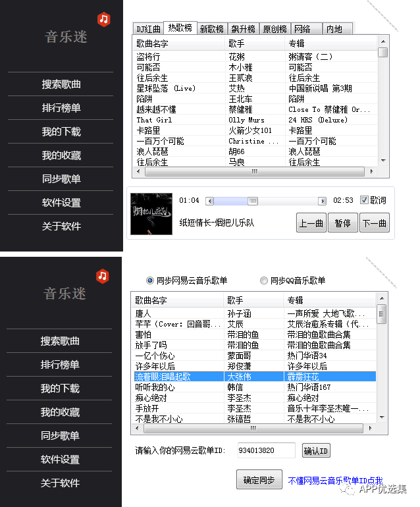Click down arrow of bottom song list scrollbar

(382, 417)
